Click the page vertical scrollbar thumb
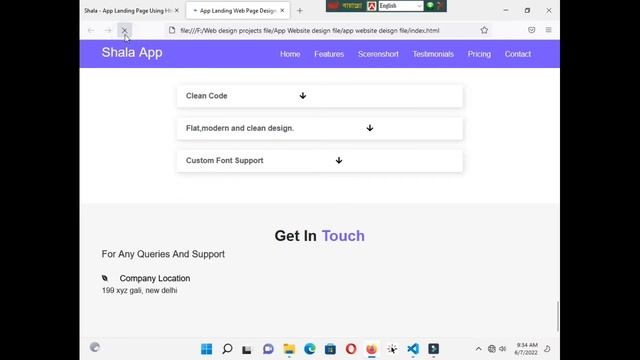The width and height of the screenshot is (640, 360). click(x=558, y=316)
